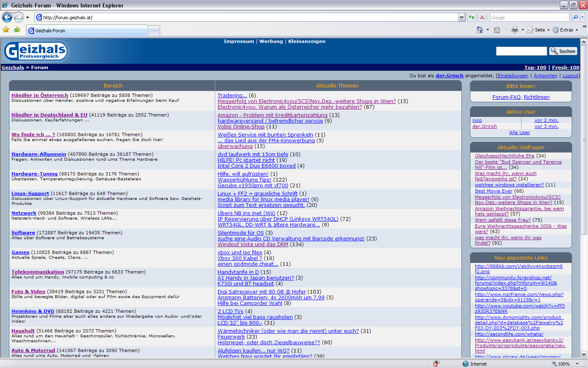The width and height of the screenshot is (588, 368).
Task: Open active user nico profile
Action: pos(477,120)
